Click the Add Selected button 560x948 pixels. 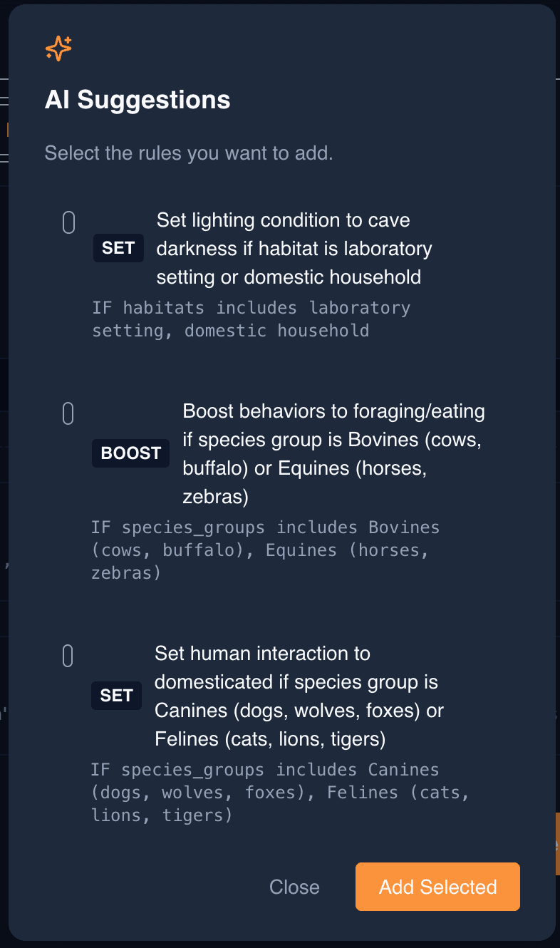(x=437, y=887)
